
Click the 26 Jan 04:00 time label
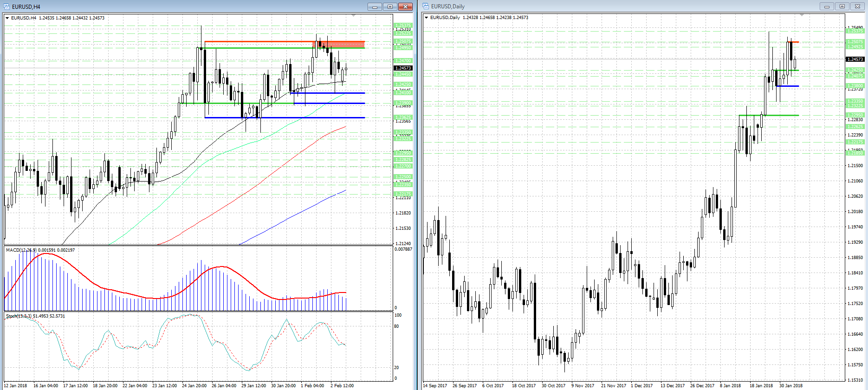click(224, 386)
